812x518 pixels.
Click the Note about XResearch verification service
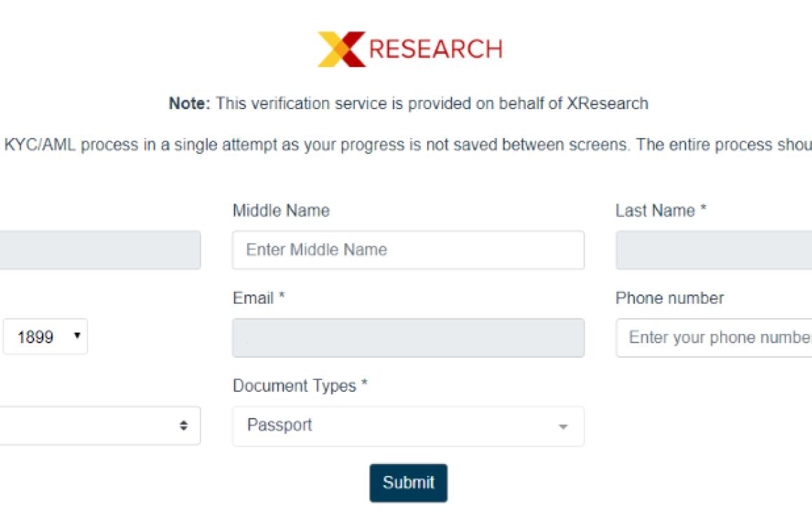408,104
